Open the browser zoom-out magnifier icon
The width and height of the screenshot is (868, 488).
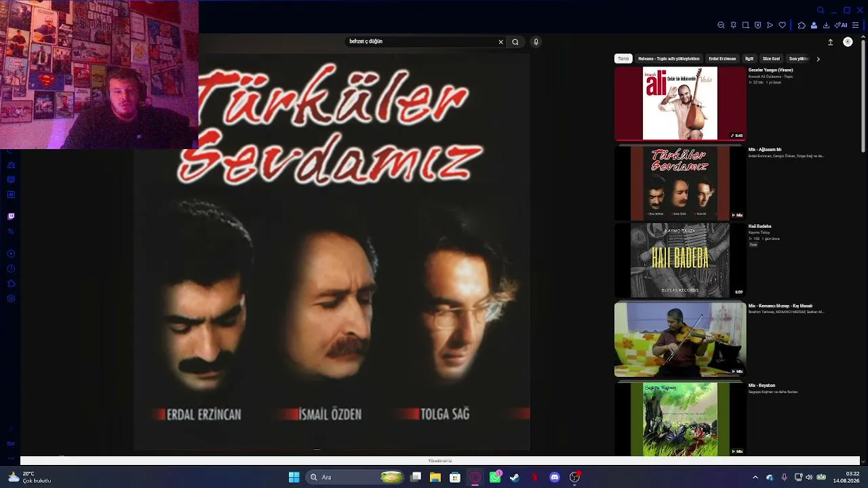[721, 25]
